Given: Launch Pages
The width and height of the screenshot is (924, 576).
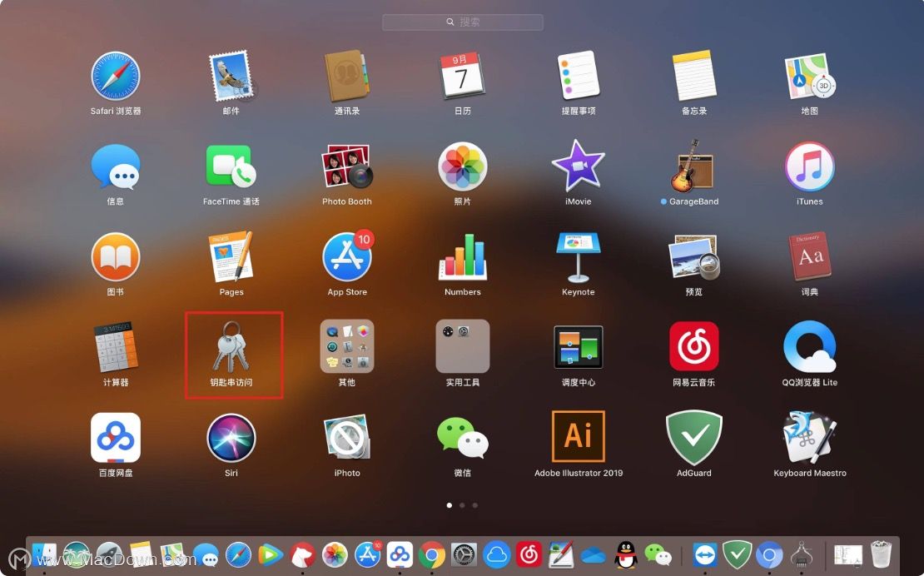Looking at the screenshot, I should pyautogui.click(x=231, y=257).
